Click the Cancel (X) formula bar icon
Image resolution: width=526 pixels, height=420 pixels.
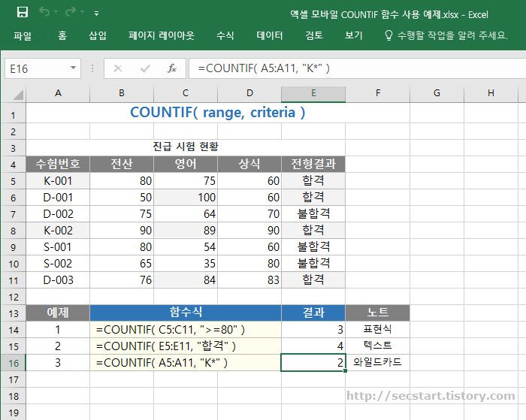[118, 68]
